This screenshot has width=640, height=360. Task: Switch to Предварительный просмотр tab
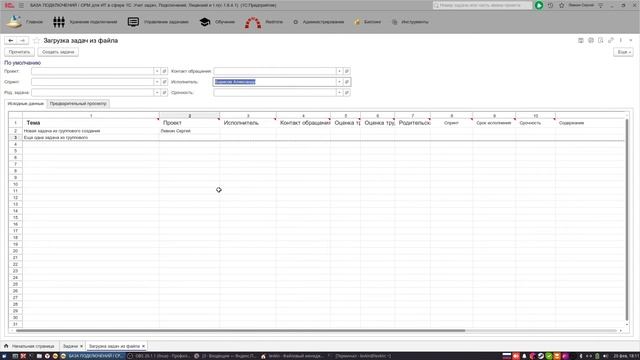click(x=78, y=104)
